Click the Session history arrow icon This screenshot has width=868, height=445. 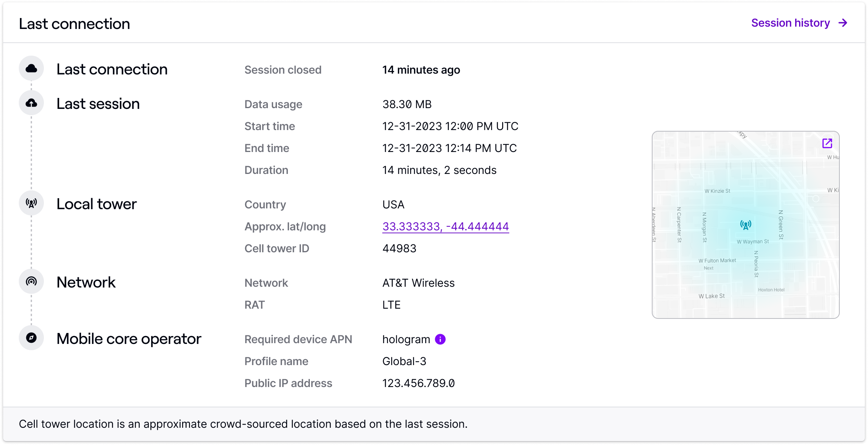pos(843,23)
